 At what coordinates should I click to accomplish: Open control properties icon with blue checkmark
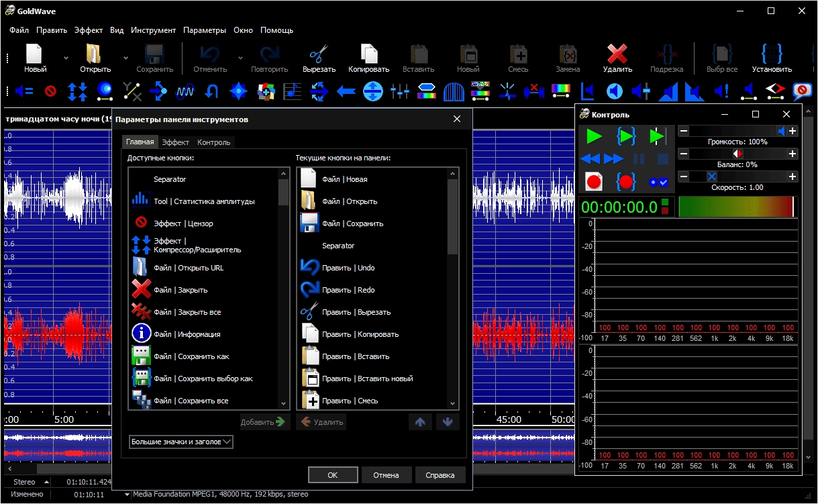[x=658, y=182]
